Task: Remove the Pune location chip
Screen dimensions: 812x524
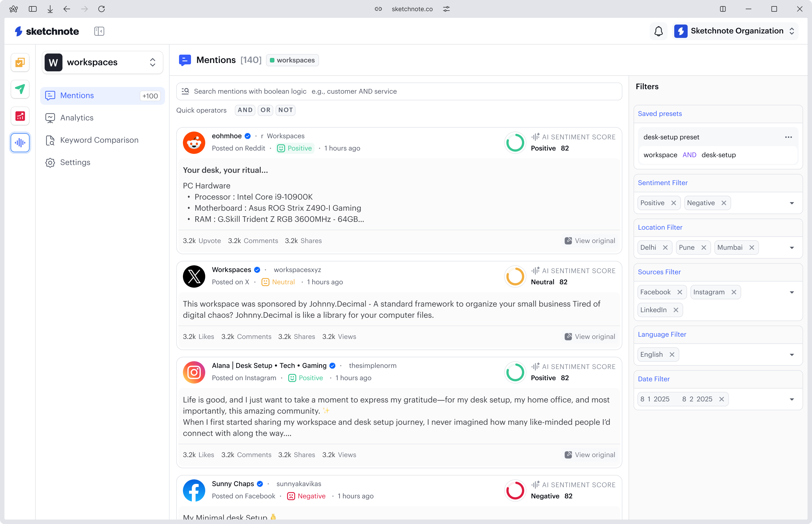Action: pyautogui.click(x=704, y=248)
